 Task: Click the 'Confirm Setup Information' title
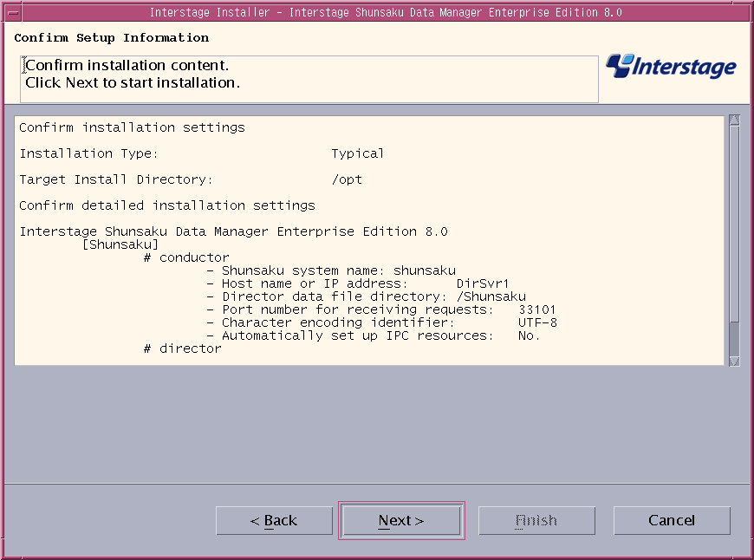tap(112, 37)
